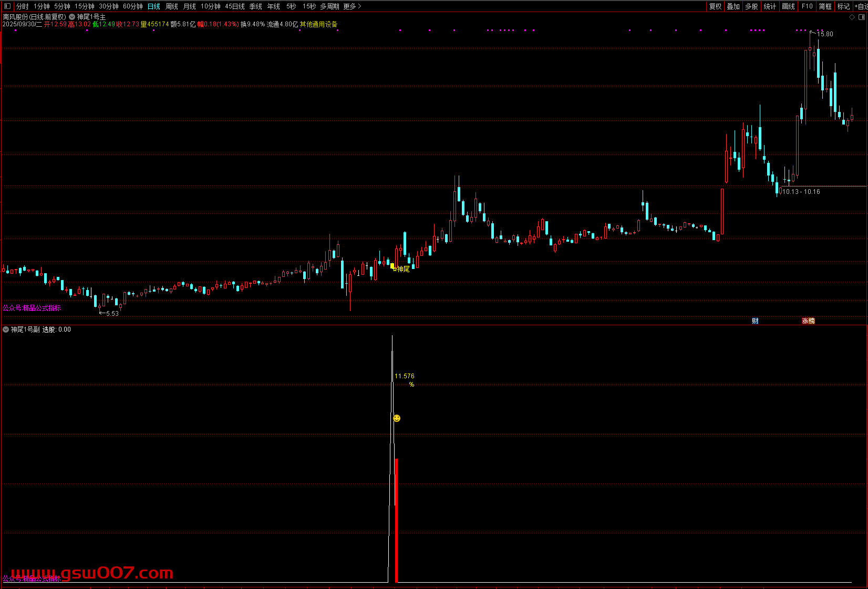The image size is (868, 589).
Task: Click the yellow 神尾 signal marker
Action: tap(393, 267)
